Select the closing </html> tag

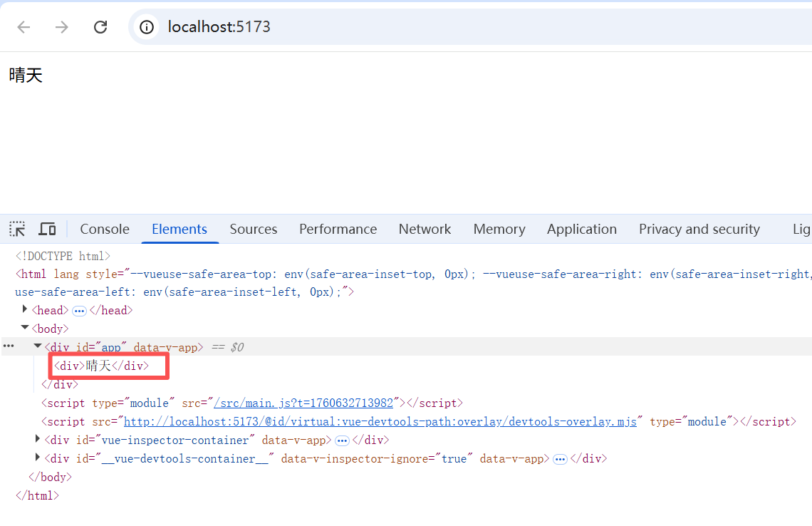click(37, 496)
